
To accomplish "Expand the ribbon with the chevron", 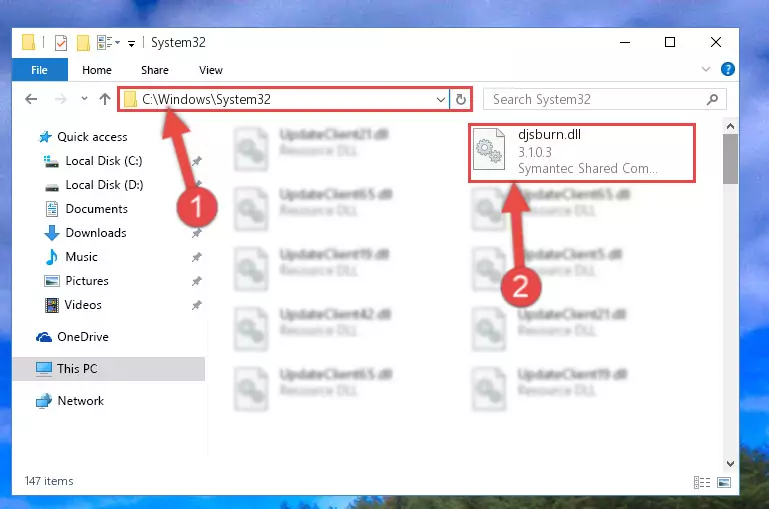I will click(x=706, y=69).
